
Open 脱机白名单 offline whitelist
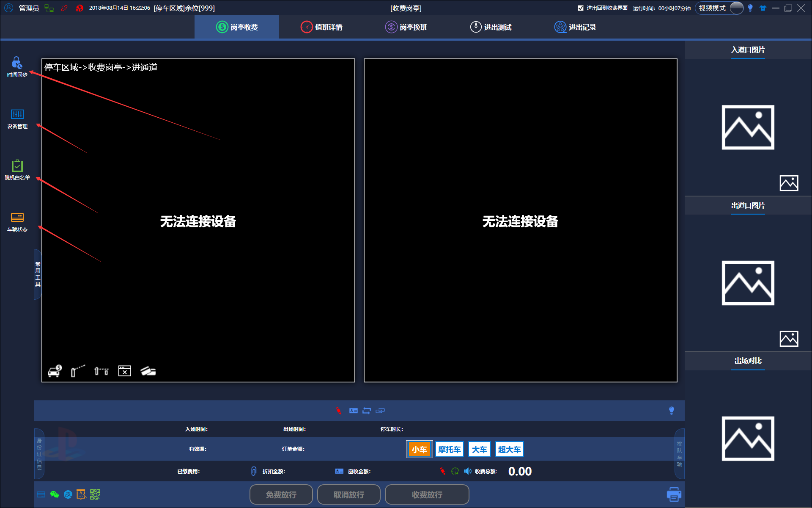(x=17, y=170)
